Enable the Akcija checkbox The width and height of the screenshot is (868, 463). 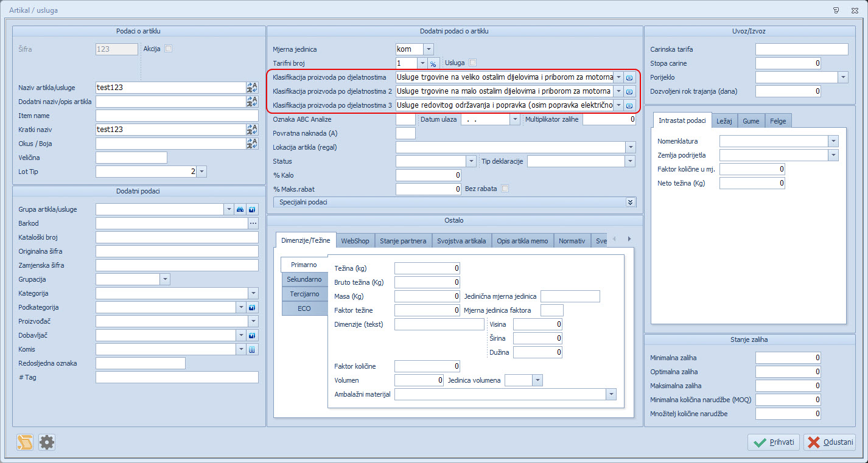(x=169, y=49)
